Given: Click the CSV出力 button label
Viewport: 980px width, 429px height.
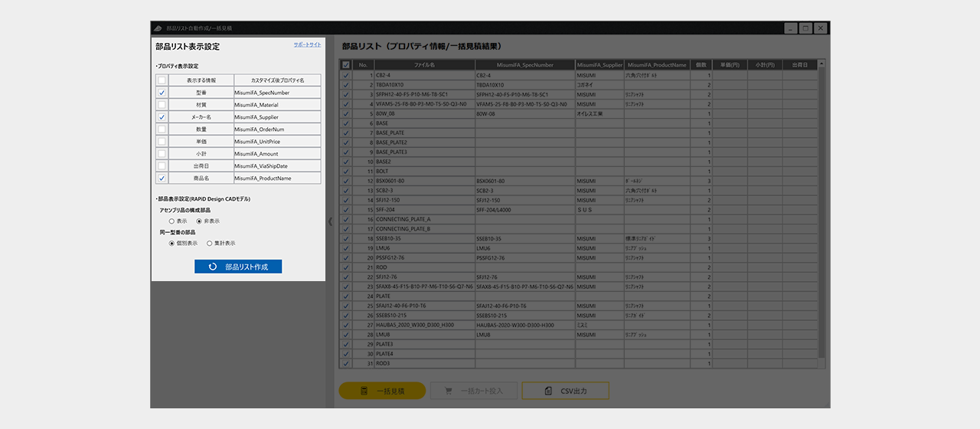Looking at the screenshot, I should pos(573,391).
